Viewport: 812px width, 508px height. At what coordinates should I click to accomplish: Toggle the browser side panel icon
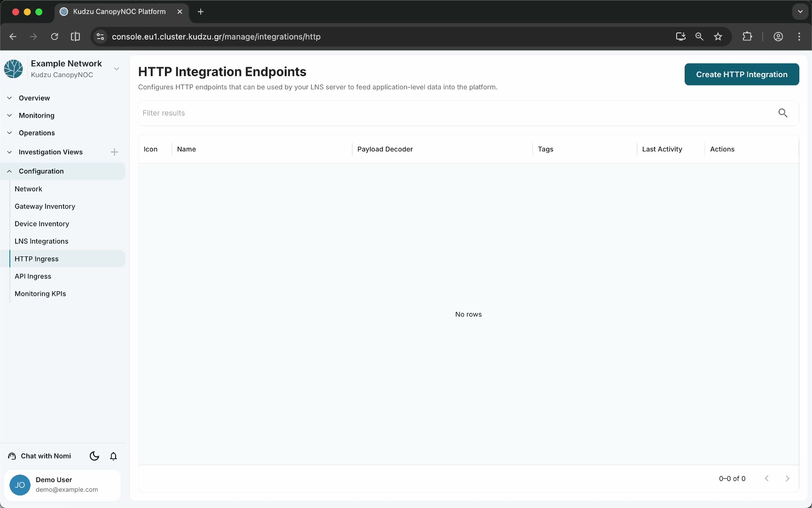75,37
